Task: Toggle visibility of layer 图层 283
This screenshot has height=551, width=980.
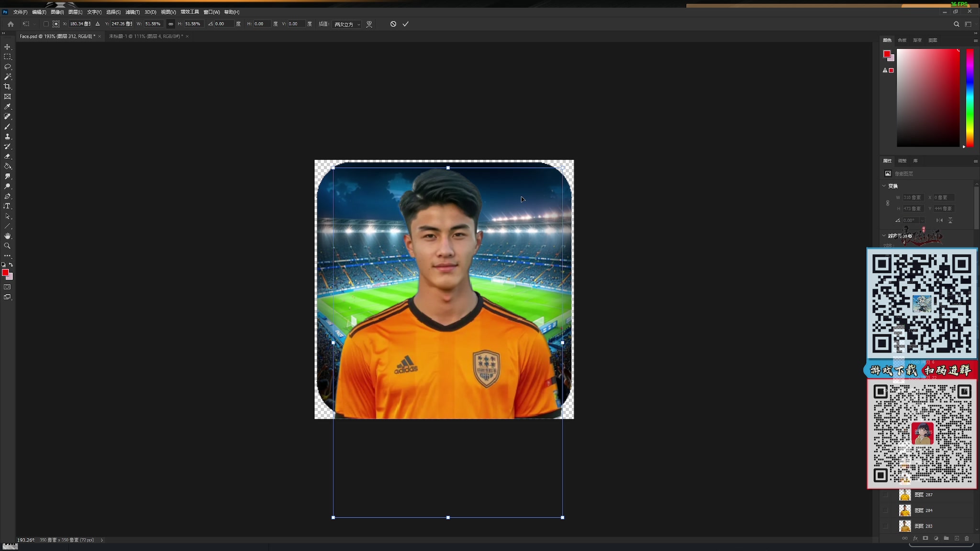Action: [x=886, y=526]
